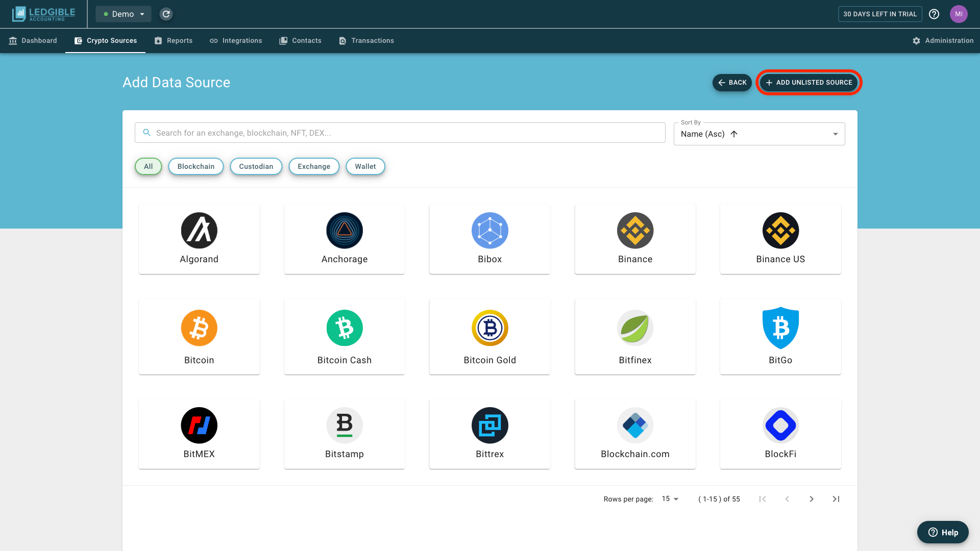
Task: Go to previous page of results
Action: click(x=787, y=499)
